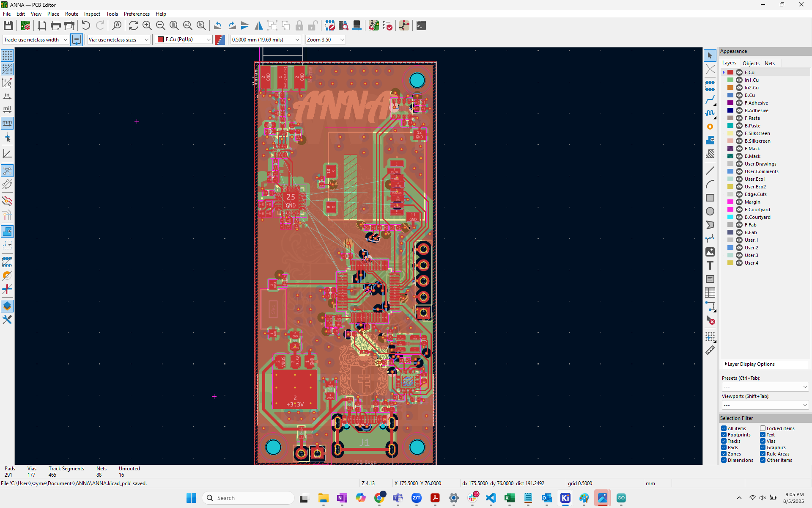
Task: Select the Add Filled Zone tool
Action: click(x=710, y=140)
